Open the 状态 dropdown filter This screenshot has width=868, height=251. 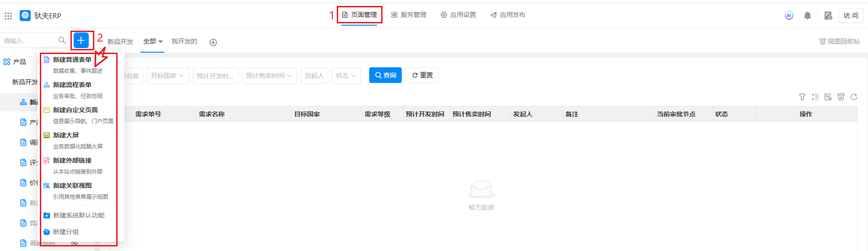[x=346, y=76]
